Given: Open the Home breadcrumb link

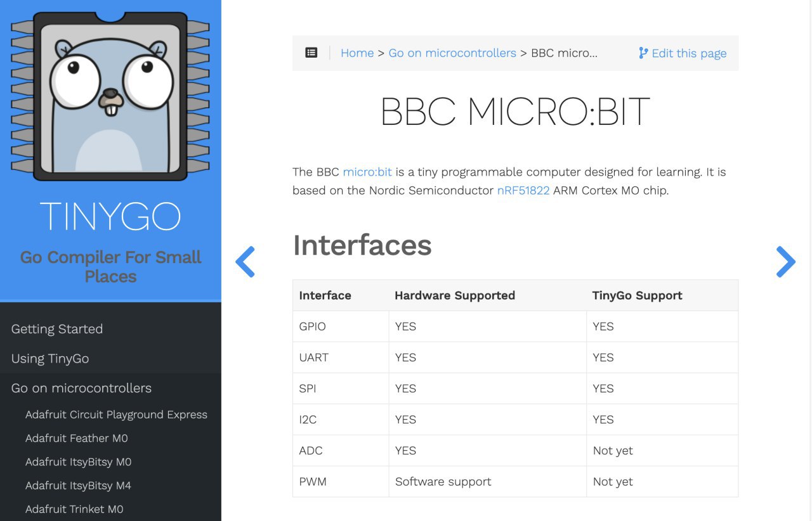Looking at the screenshot, I should pos(357,53).
